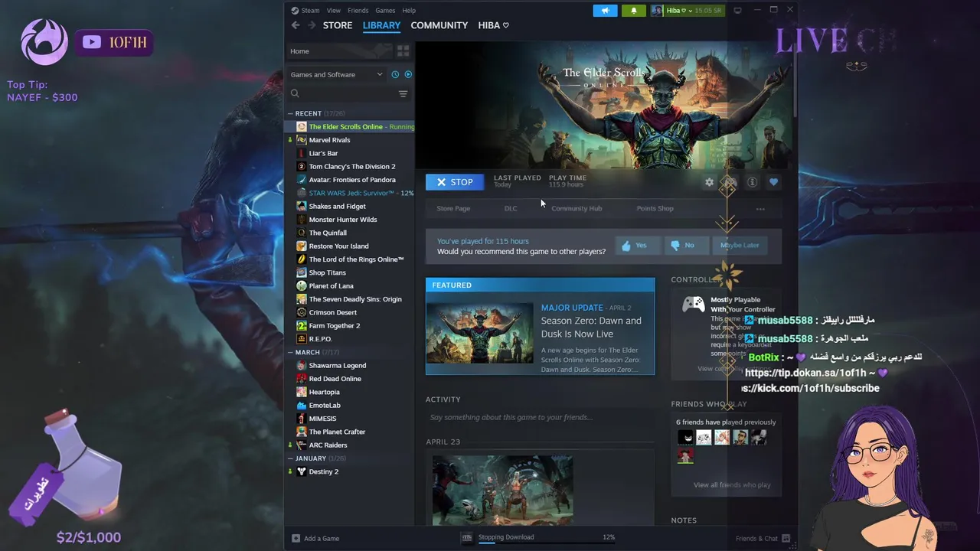Open the Steam menu
980x551 pixels.
click(305, 11)
